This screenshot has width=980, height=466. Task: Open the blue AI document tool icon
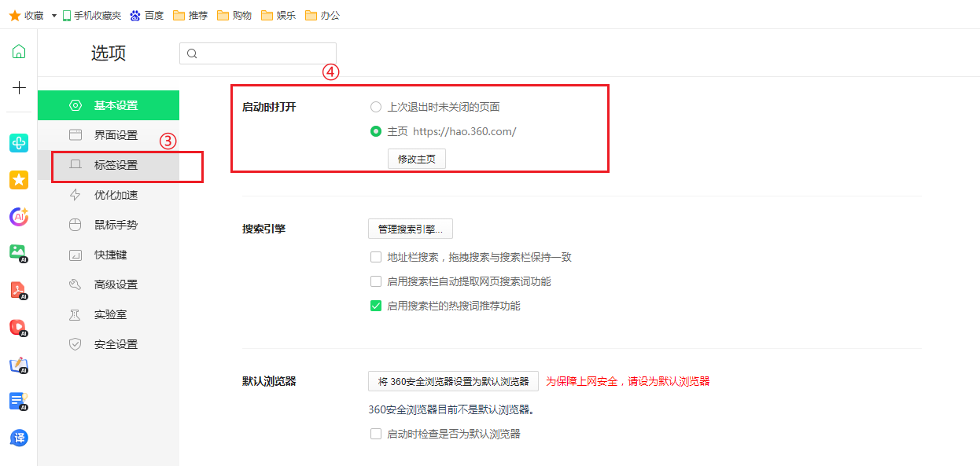coord(18,402)
